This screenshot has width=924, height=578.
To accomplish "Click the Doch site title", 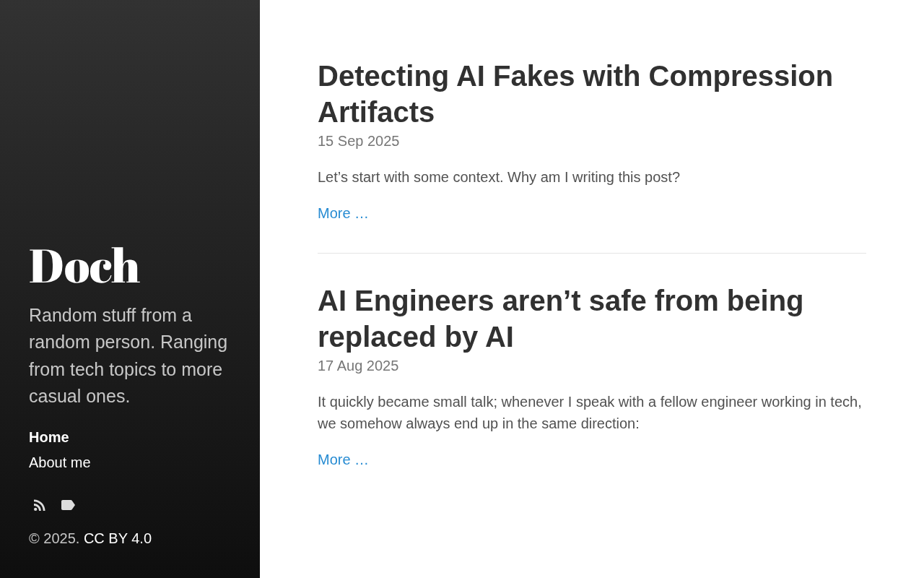I will tap(84, 266).
